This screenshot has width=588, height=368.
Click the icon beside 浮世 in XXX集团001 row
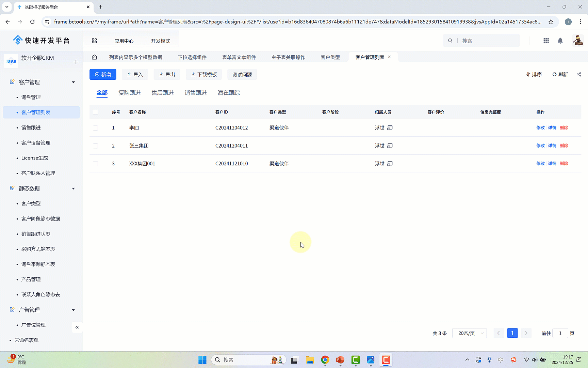[390, 164]
